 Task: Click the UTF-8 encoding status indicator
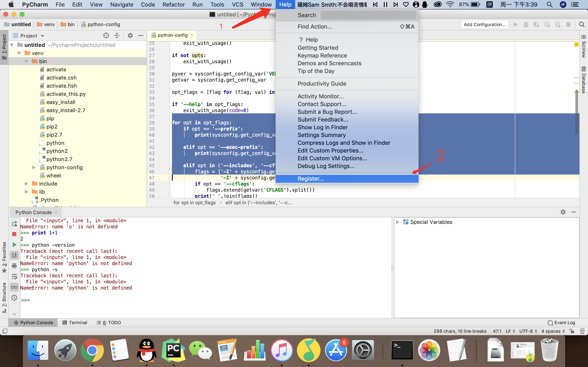(527, 332)
